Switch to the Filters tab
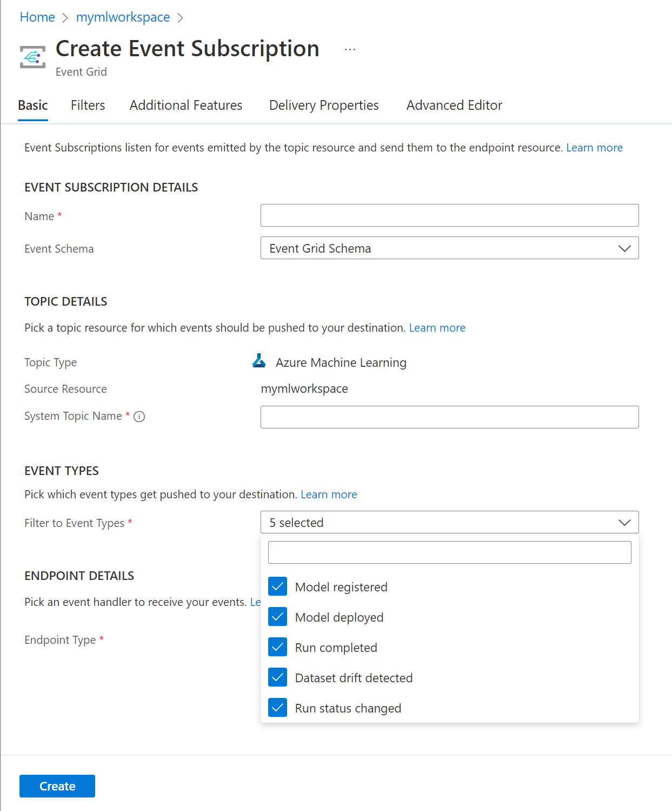The width and height of the screenshot is (672, 811). (x=88, y=106)
